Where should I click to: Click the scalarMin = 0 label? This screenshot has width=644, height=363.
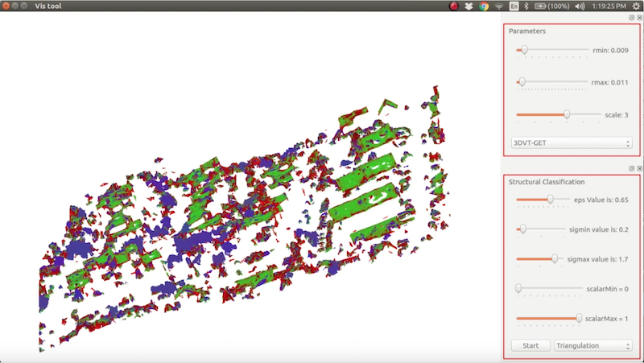tap(608, 289)
